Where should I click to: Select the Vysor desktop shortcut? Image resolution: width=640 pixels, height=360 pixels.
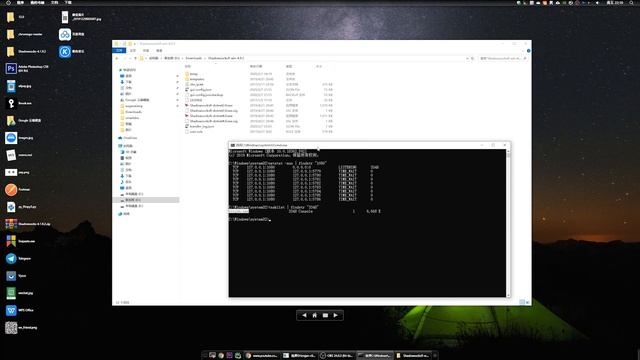pyautogui.click(x=11, y=276)
